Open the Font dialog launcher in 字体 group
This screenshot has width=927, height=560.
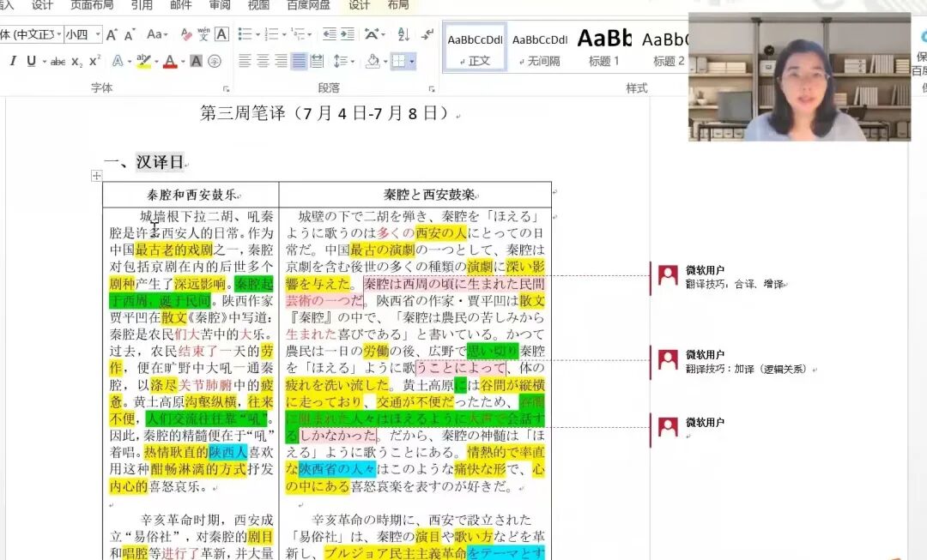(x=226, y=88)
